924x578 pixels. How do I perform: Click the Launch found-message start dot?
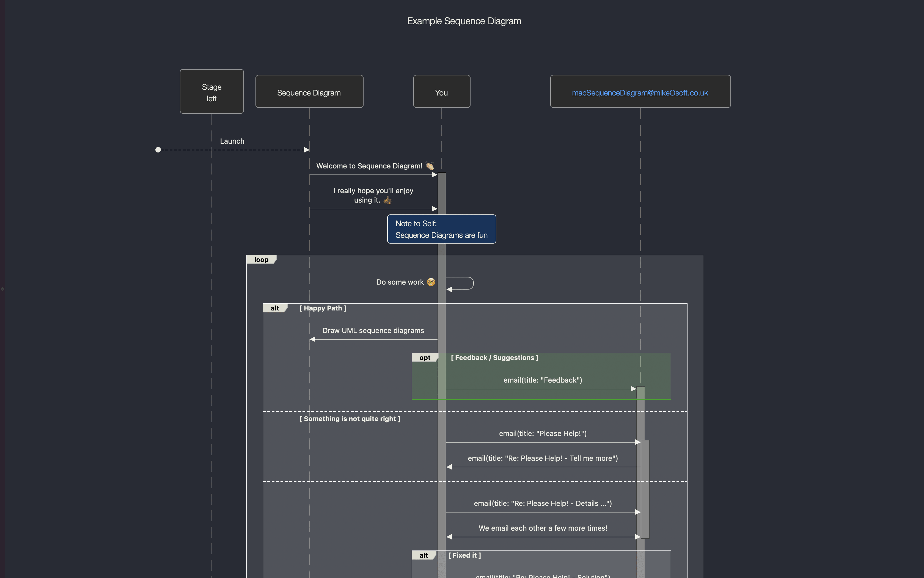click(158, 150)
